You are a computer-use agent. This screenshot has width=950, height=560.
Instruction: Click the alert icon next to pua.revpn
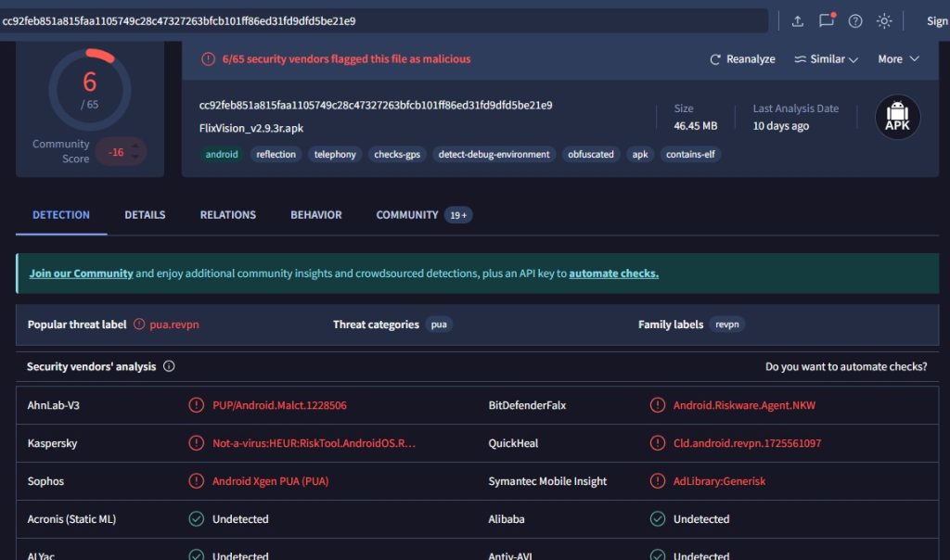coord(139,325)
